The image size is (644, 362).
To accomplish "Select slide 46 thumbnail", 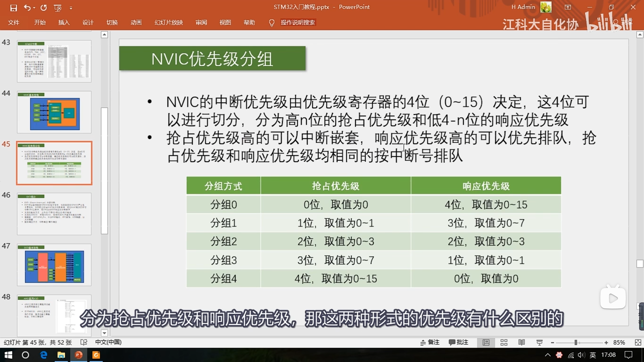I will click(54, 214).
